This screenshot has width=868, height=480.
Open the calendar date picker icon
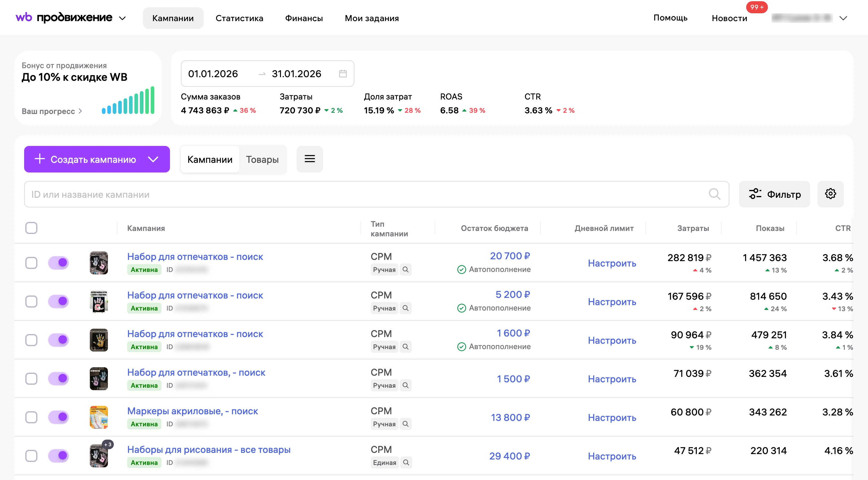point(343,74)
